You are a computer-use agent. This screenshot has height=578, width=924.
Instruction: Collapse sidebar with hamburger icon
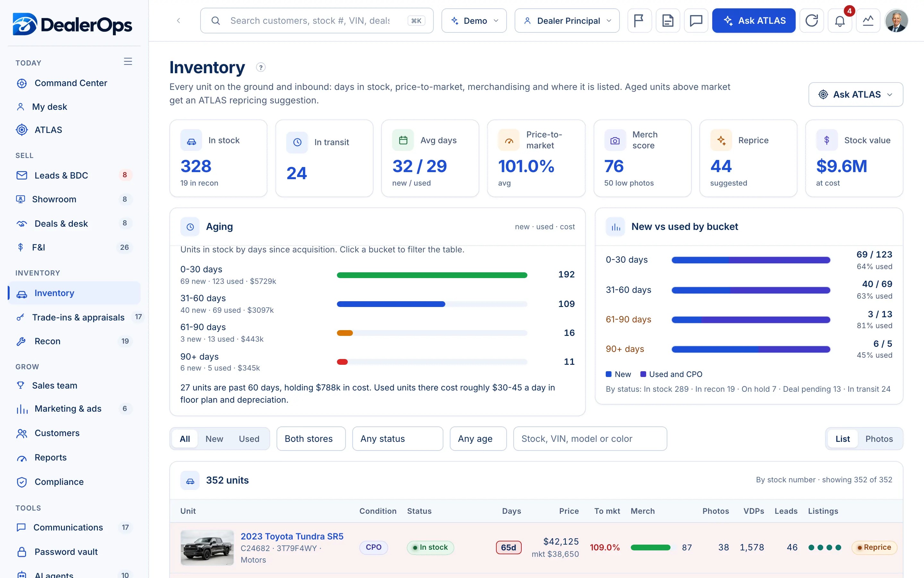[x=128, y=62]
